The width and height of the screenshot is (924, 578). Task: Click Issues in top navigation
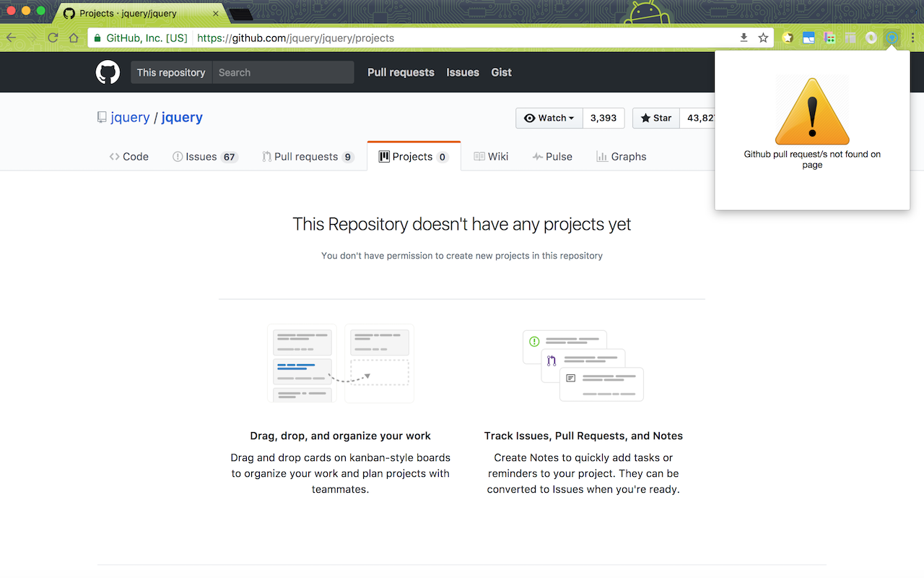point(463,72)
